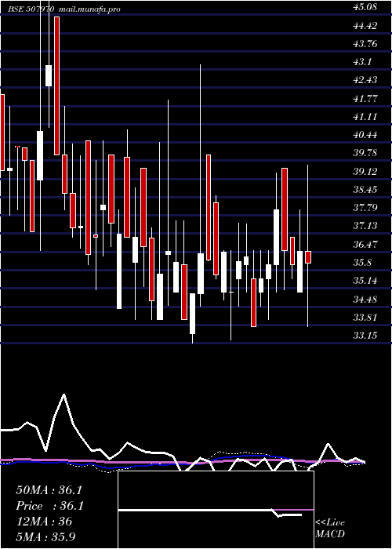The height and width of the screenshot is (549, 392).
Task: Click the mail.munafa.pro watermark text
Action: pos(88,9)
